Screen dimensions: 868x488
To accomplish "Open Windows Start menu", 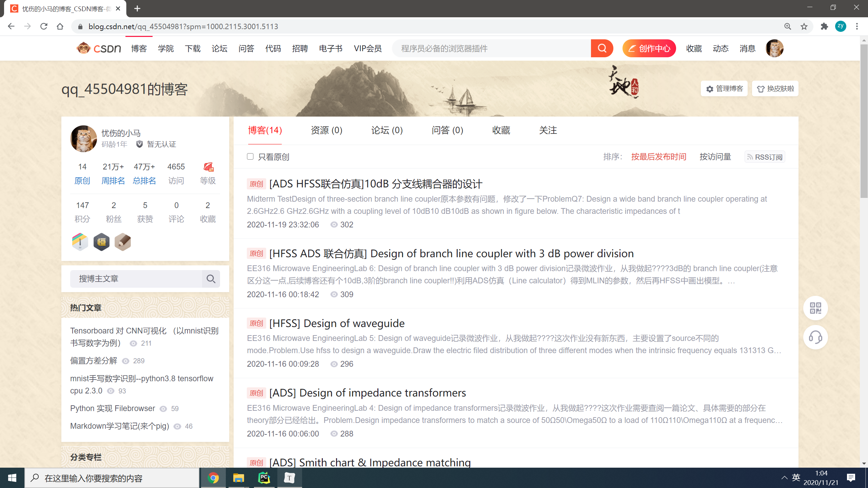I will 12,478.
